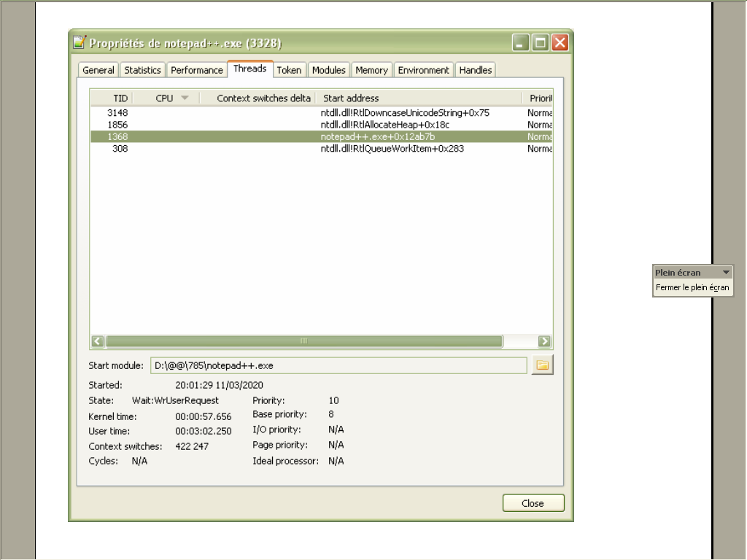Screen dimensions: 747x560
Task: Click horizontal scrollbar left arrow
Action: (98, 341)
